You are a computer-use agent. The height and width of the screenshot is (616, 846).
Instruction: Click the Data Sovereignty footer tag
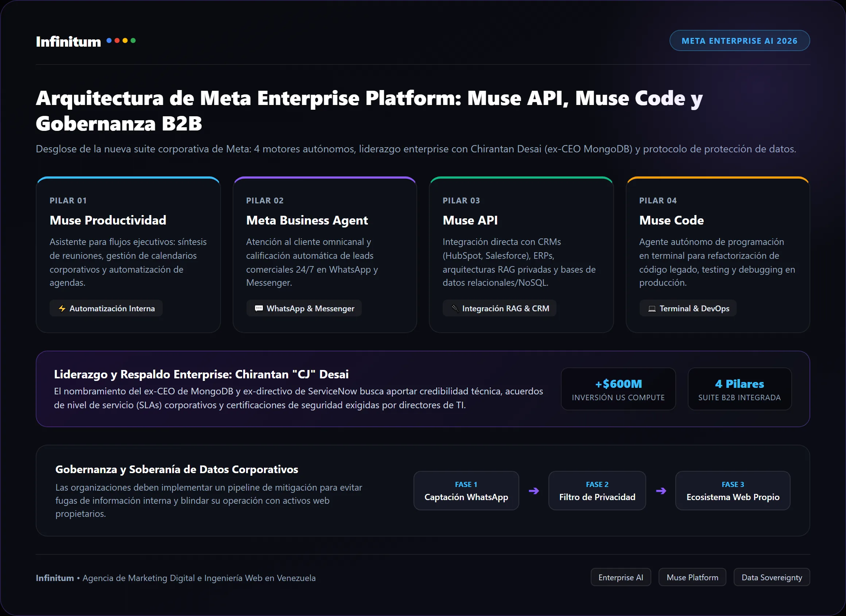tap(772, 577)
